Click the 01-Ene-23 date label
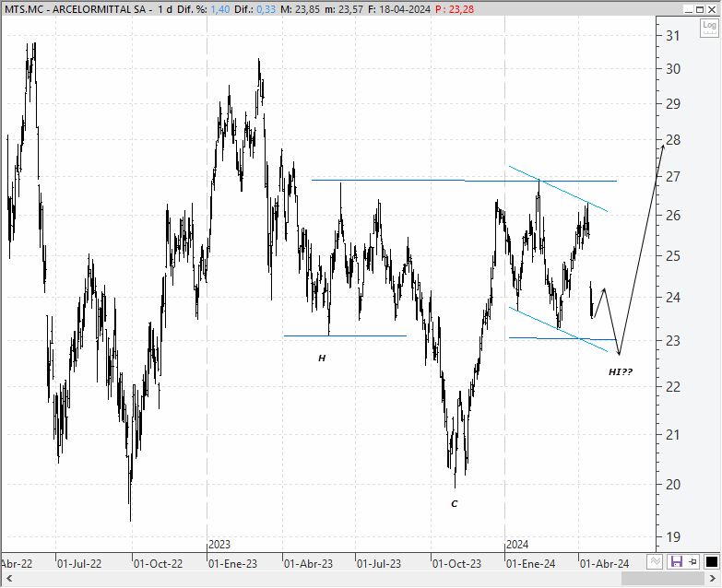Image resolution: width=722 pixels, height=588 pixels. [233, 564]
